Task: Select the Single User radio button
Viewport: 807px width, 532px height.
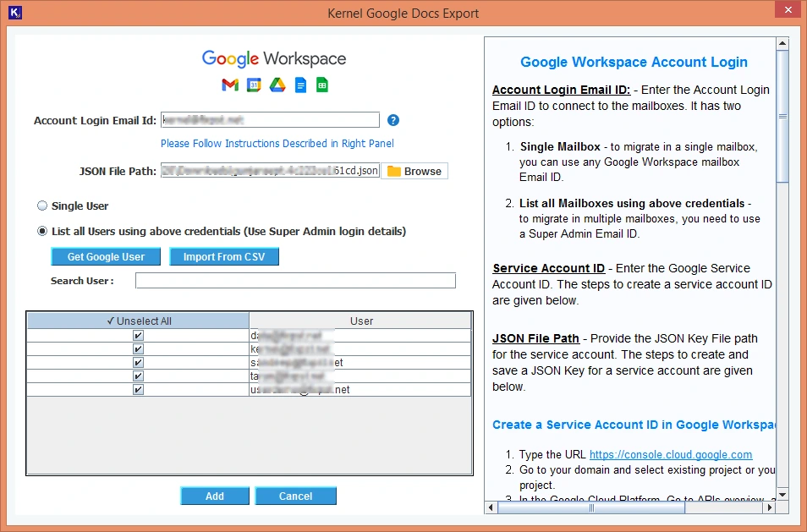Action: tap(42, 206)
